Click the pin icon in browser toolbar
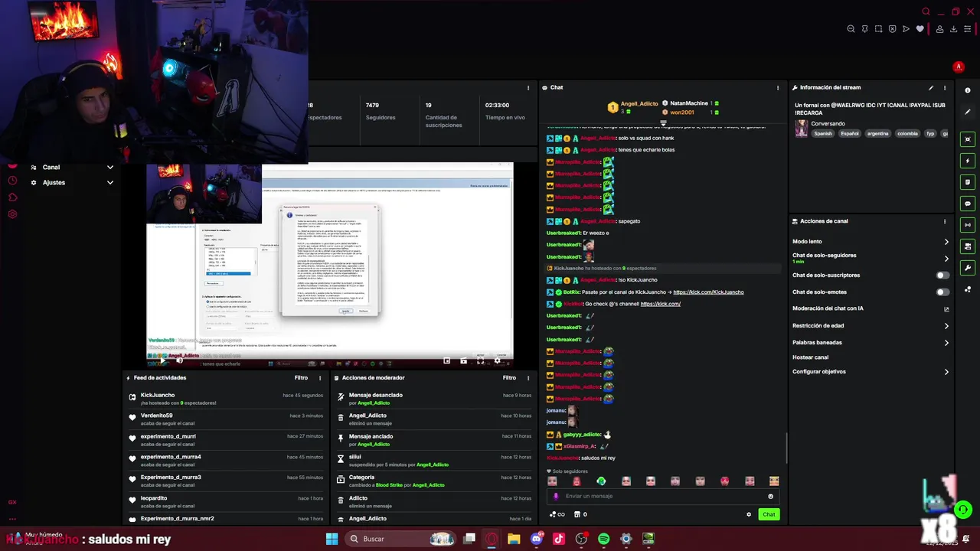Screen dimensions: 980x551 point(864,29)
